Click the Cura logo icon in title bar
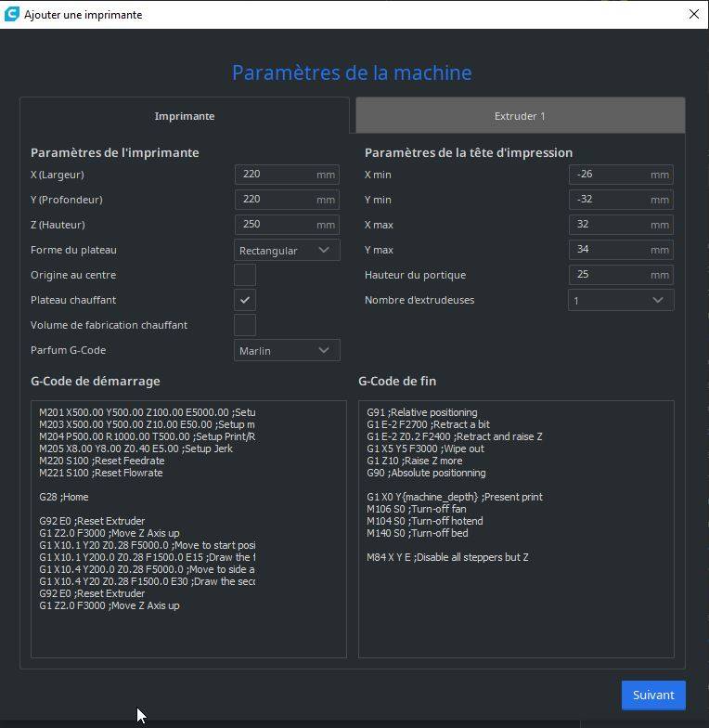The width and height of the screenshot is (709, 728). 11,14
